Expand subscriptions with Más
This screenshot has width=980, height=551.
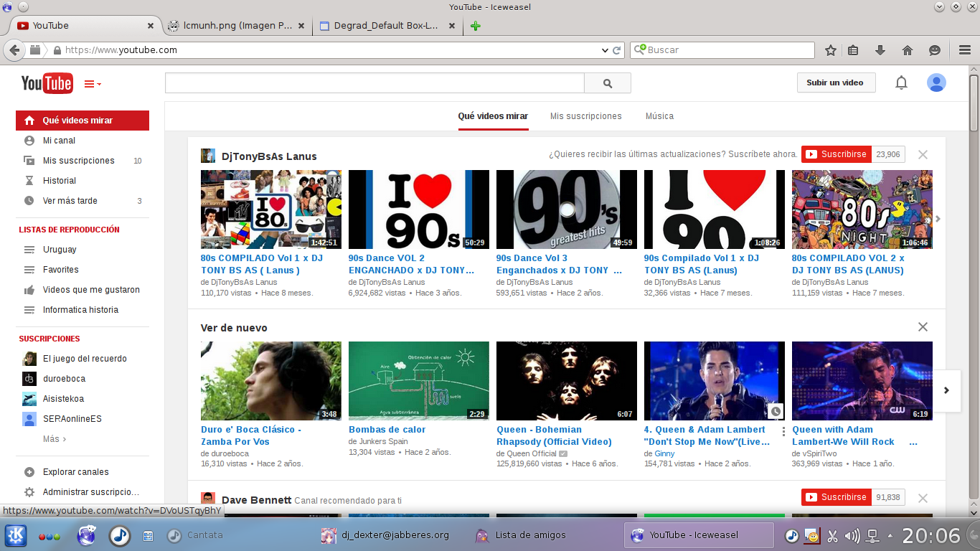[x=55, y=439]
